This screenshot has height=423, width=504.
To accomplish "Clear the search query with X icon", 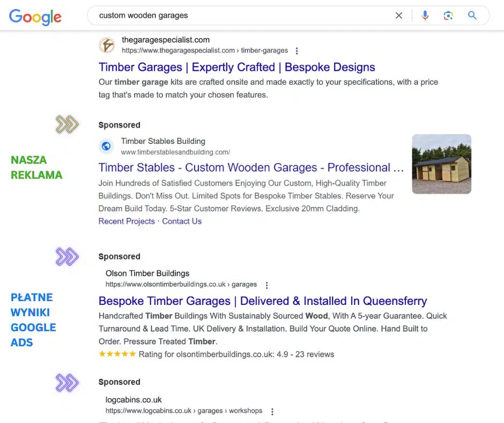I will pyautogui.click(x=399, y=16).
